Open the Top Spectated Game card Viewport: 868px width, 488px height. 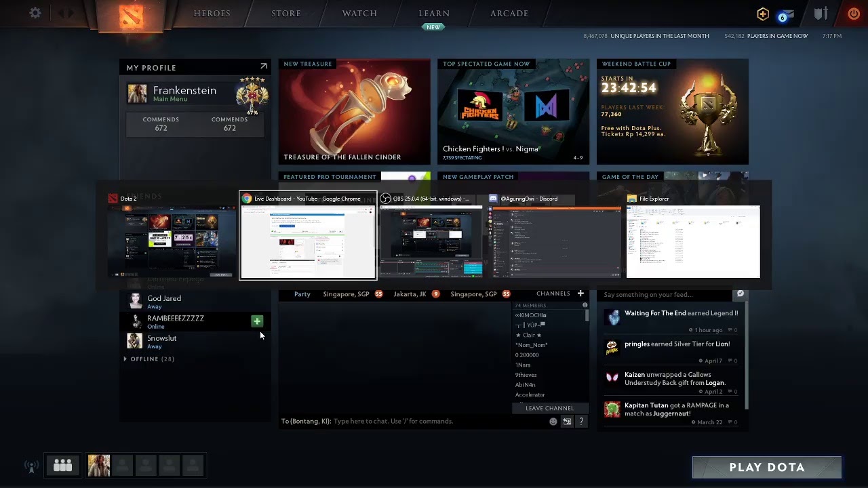(x=513, y=112)
